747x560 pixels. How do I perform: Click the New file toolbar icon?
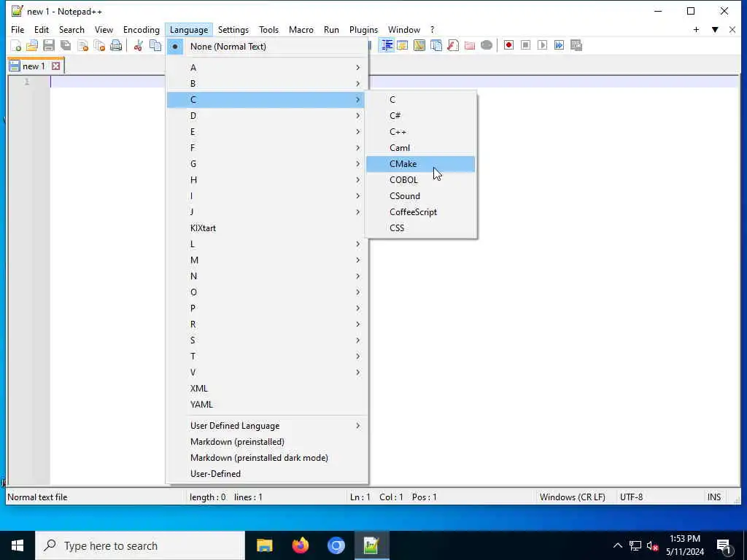coord(16,46)
